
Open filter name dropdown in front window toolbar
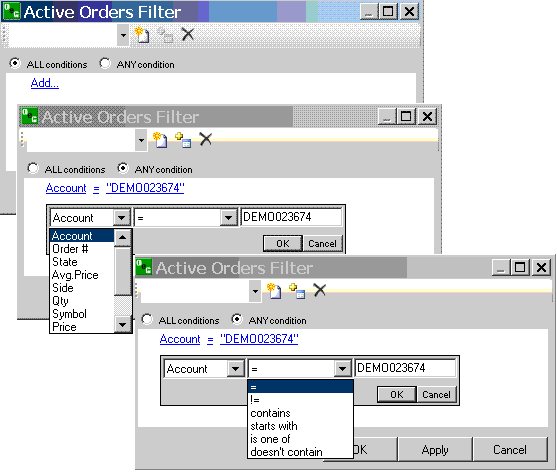(255, 291)
